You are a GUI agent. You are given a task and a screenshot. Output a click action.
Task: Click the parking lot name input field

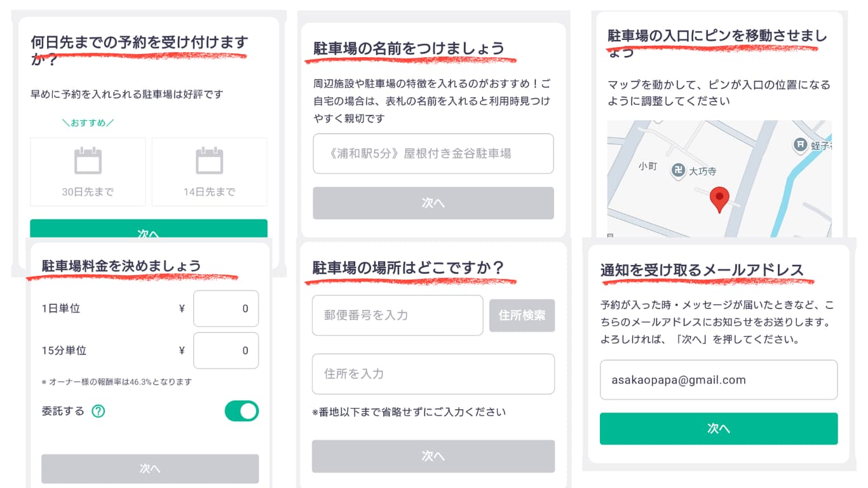pyautogui.click(x=433, y=154)
